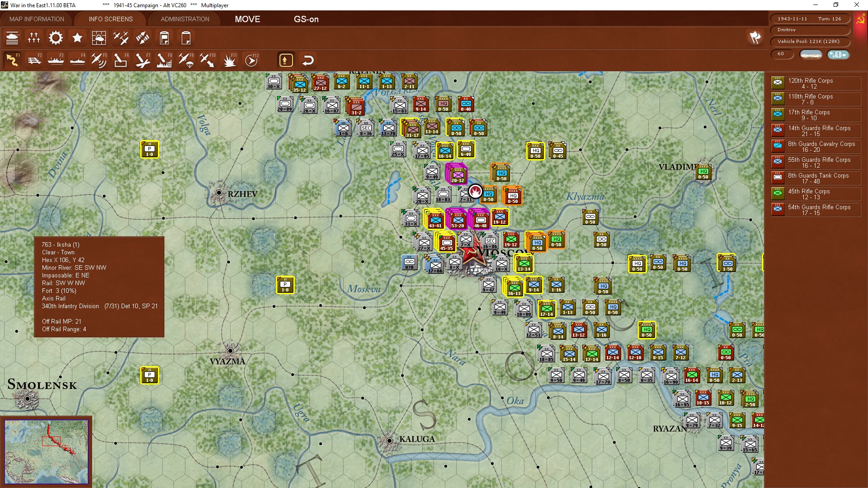Image resolution: width=868 pixels, height=488 pixels.
Task: Select 14th Guards Rifle Corps row
Action: [x=816, y=131]
